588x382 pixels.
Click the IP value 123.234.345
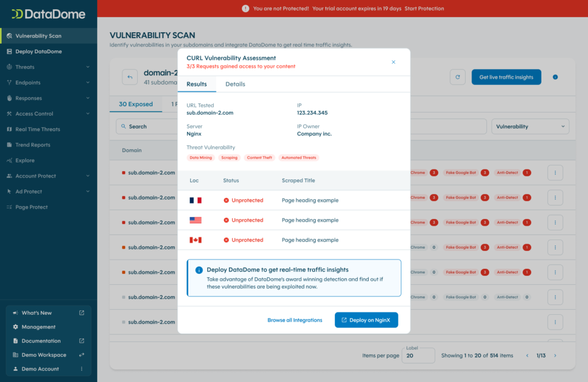312,113
